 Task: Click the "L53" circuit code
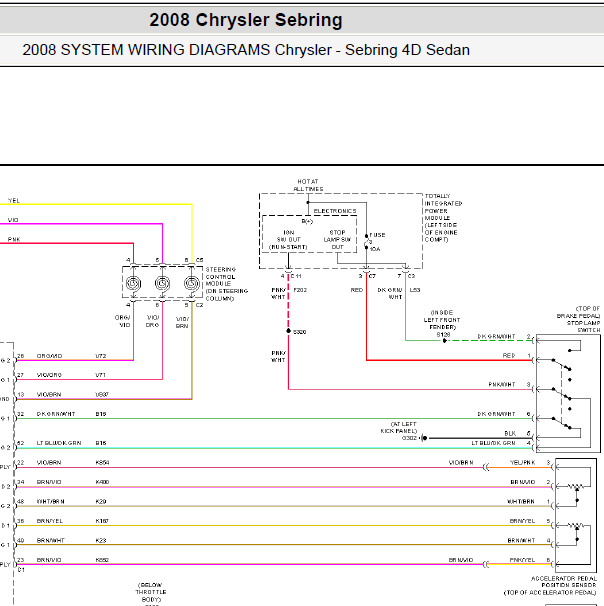point(415,290)
